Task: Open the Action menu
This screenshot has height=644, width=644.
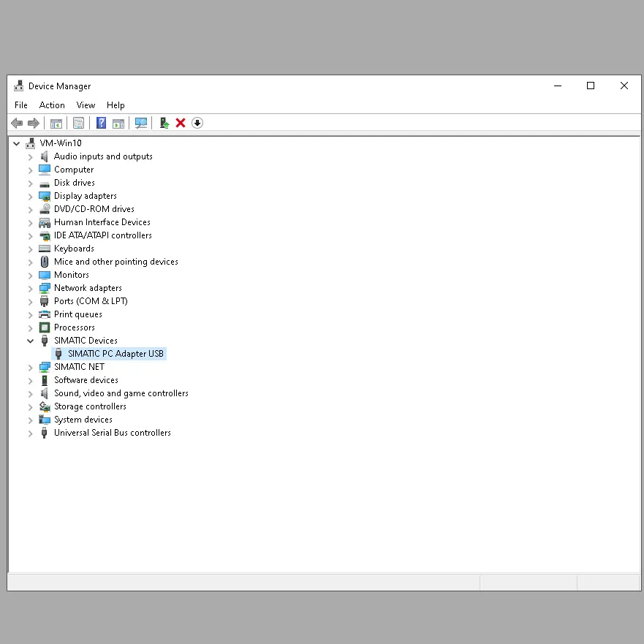Action: [52, 105]
